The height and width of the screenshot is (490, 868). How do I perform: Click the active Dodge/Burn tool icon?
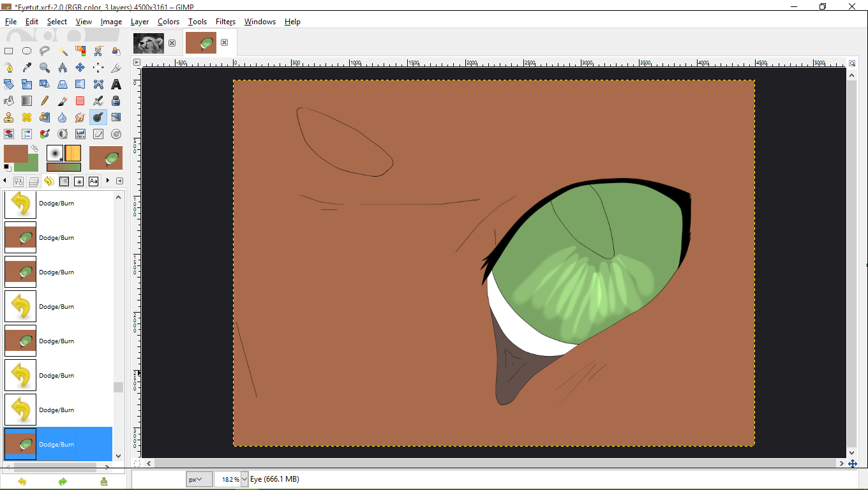coord(98,117)
